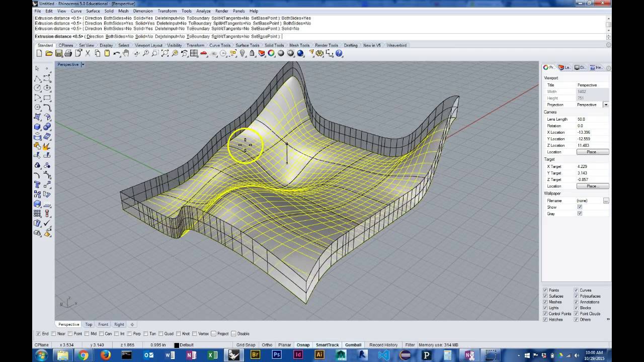The width and height of the screenshot is (644, 362).
Task: Open the Projection dropdown arrow
Action: (606, 105)
